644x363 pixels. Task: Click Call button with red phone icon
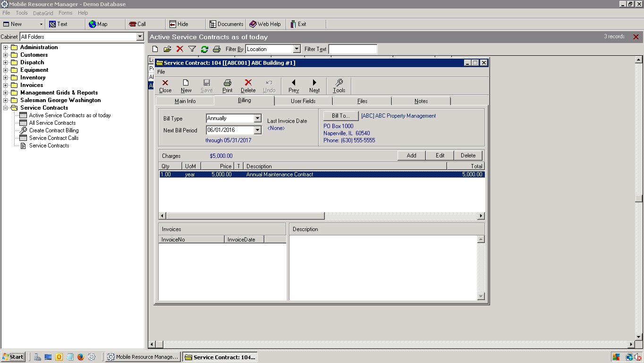pyautogui.click(x=144, y=24)
